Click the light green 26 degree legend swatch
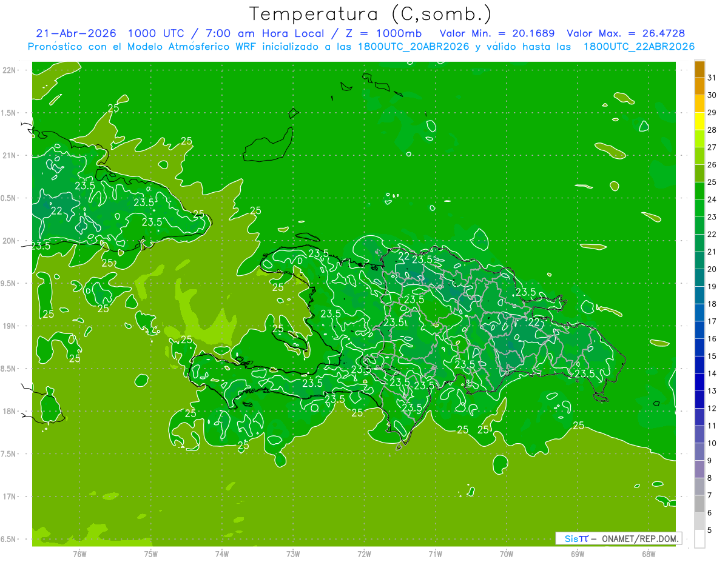 tap(699, 156)
